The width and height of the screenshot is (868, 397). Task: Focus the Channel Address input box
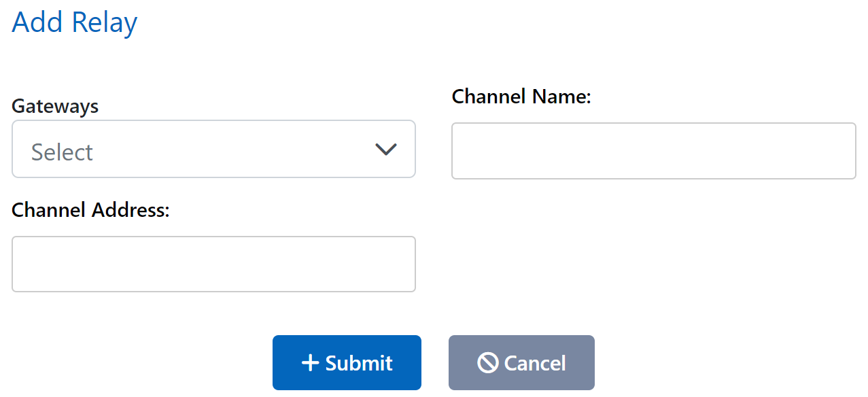(x=213, y=264)
